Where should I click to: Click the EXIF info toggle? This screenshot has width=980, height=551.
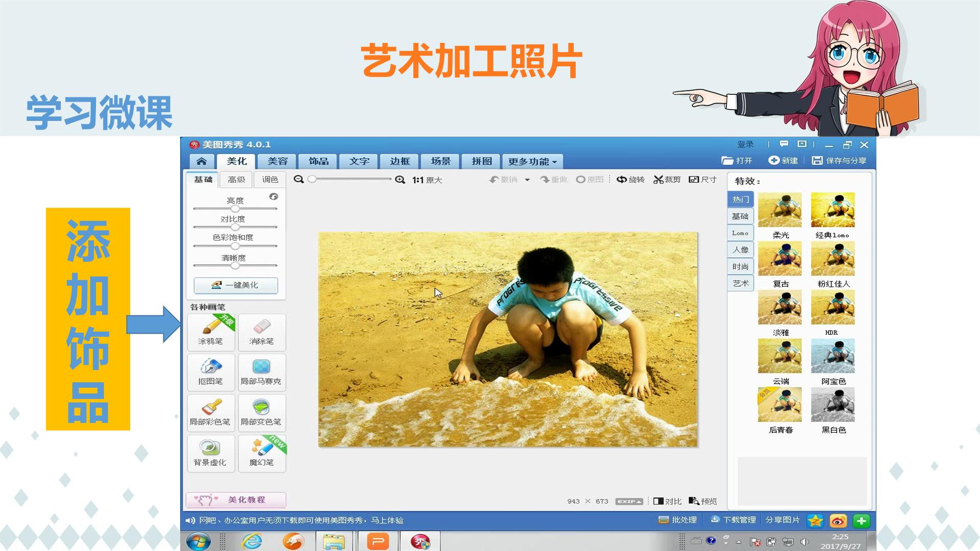tap(629, 502)
